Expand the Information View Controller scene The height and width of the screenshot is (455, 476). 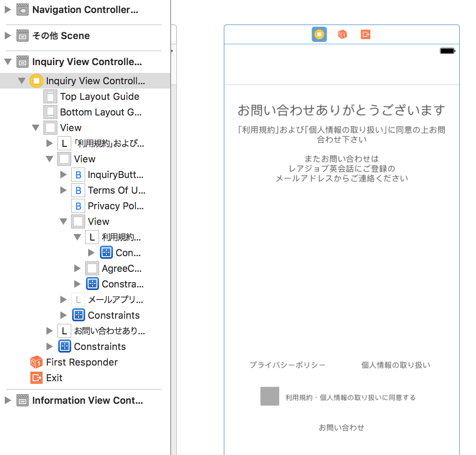click(x=8, y=400)
